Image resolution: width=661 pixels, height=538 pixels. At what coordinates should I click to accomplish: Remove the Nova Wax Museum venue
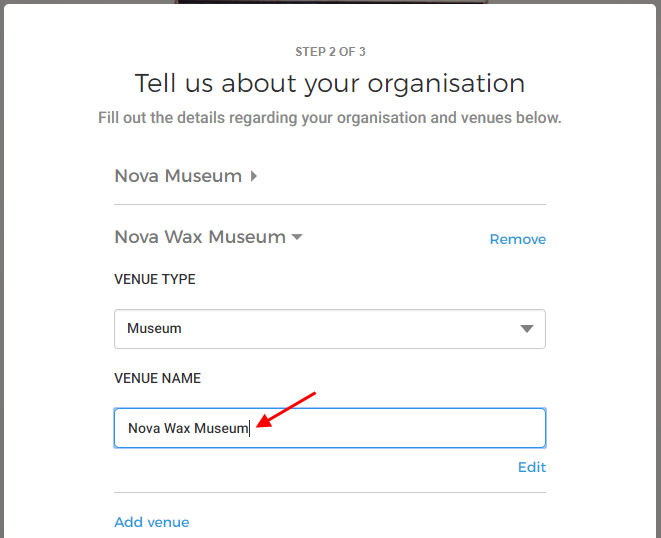[517, 239]
